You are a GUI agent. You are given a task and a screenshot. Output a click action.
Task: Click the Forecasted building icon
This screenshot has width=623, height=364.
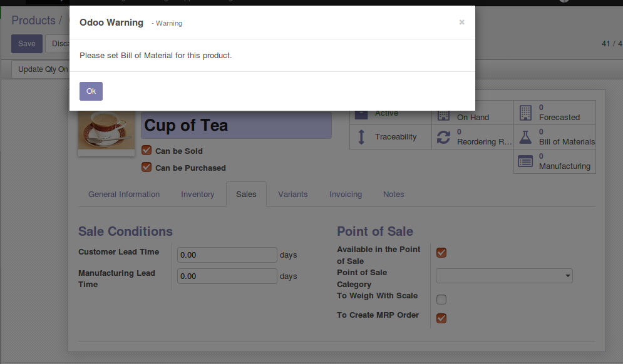525,113
